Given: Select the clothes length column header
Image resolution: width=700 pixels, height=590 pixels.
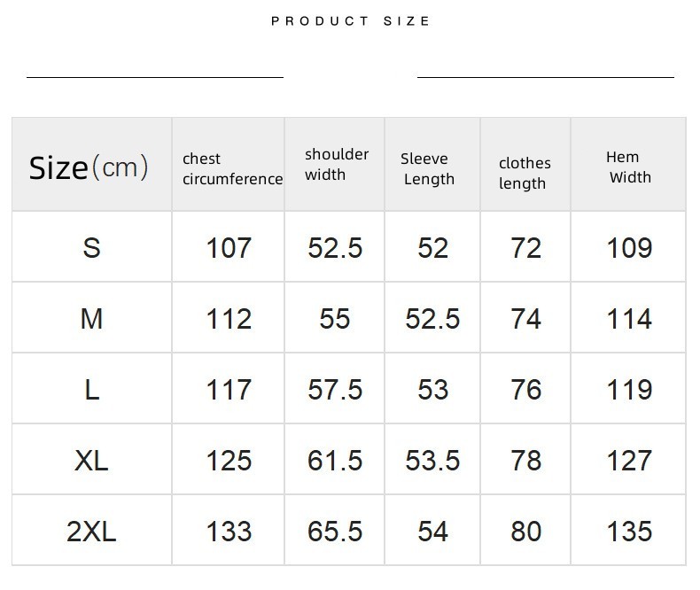Looking at the screenshot, I should 524,173.
